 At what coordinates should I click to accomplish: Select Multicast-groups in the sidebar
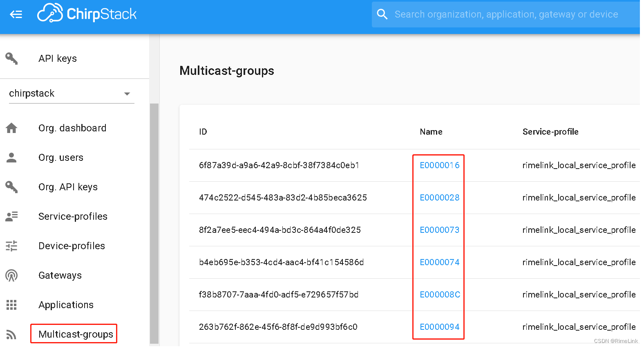coord(76,334)
